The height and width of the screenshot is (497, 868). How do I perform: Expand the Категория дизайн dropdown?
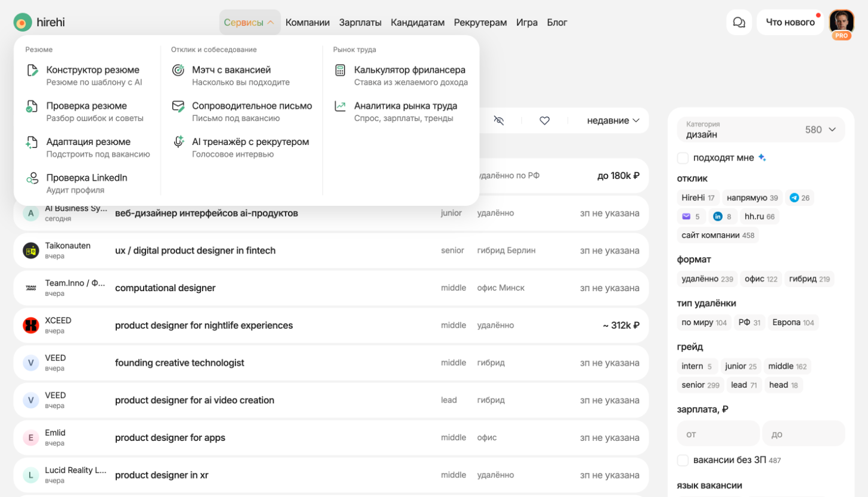click(x=761, y=129)
